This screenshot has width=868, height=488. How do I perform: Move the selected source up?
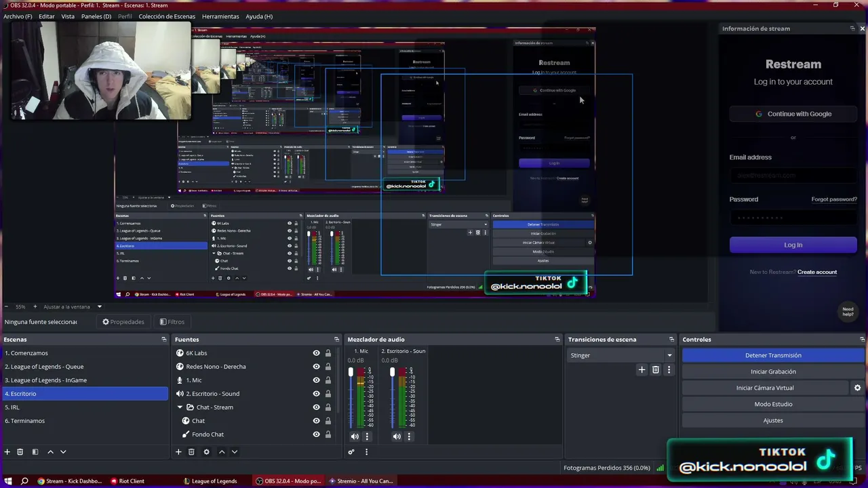pyautogui.click(x=222, y=452)
